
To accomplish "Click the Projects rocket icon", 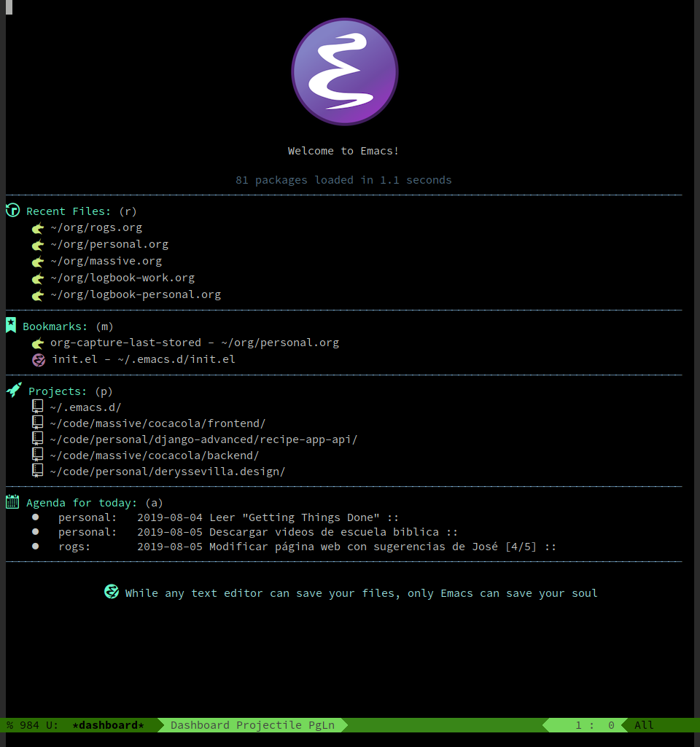I will [15, 390].
